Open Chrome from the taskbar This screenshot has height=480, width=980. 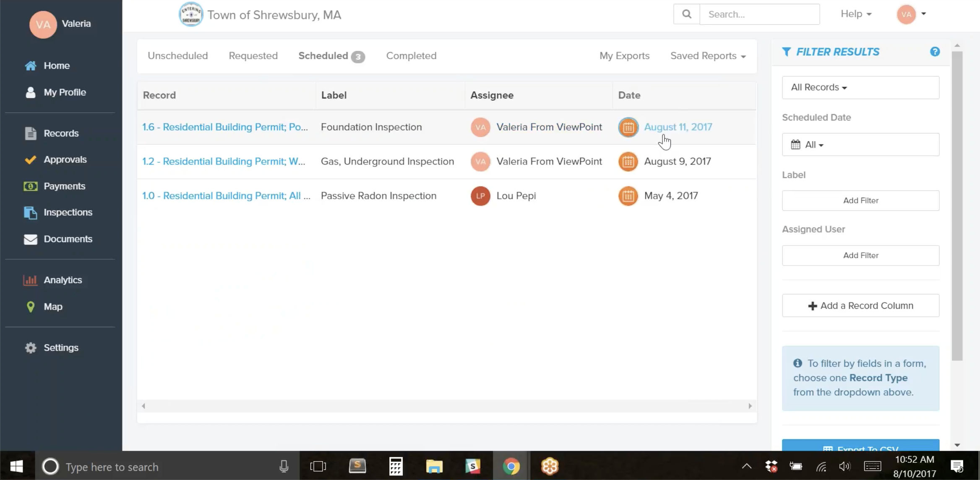click(511, 466)
